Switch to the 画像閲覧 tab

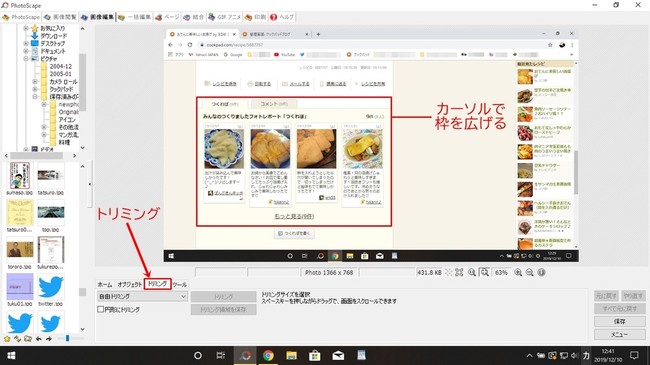(61, 17)
